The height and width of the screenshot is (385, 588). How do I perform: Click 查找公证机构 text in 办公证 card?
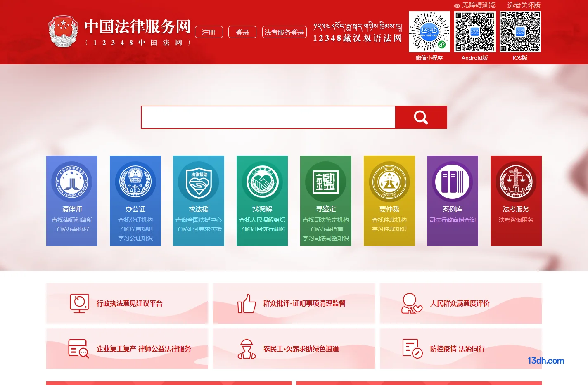[x=135, y=220]
